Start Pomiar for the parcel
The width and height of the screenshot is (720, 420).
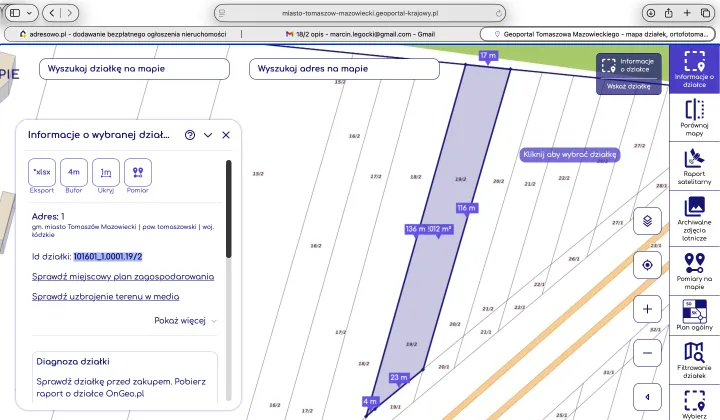point(138,172)
